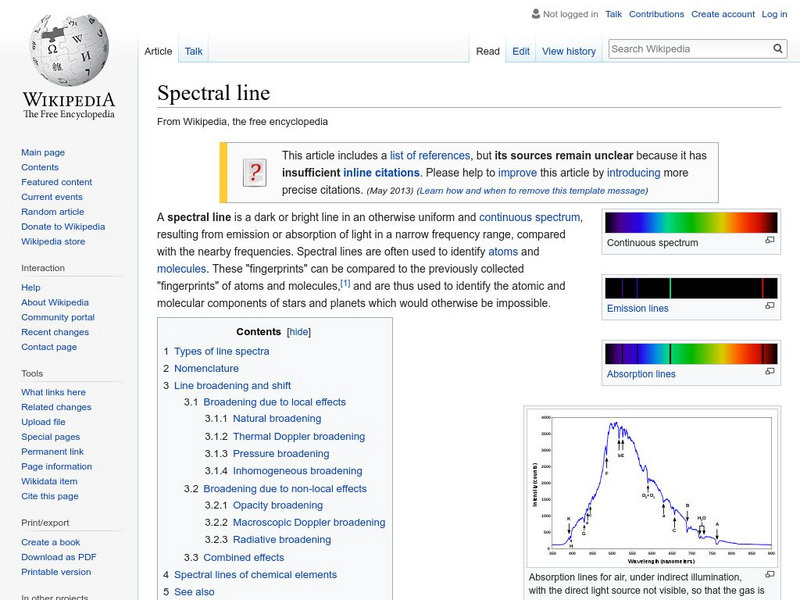
Task: Click the search magnifying glass icon
Action: click(779, 48)
